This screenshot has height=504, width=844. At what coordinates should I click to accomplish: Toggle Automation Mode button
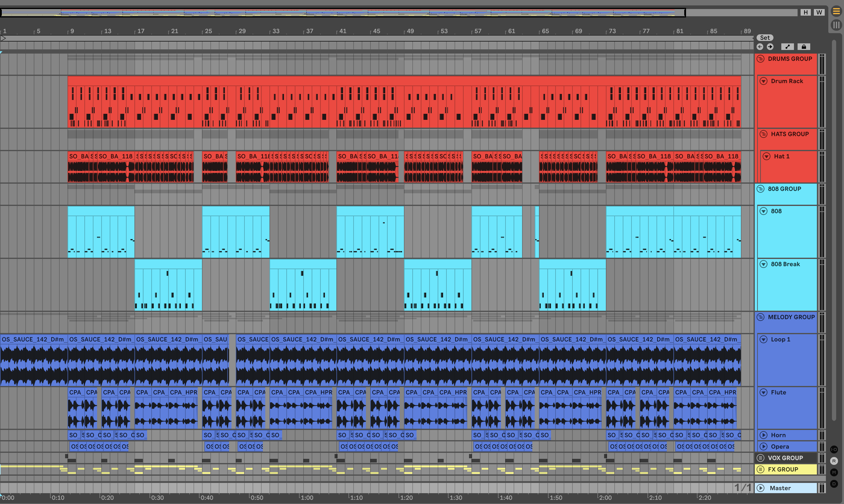[787, 47]
